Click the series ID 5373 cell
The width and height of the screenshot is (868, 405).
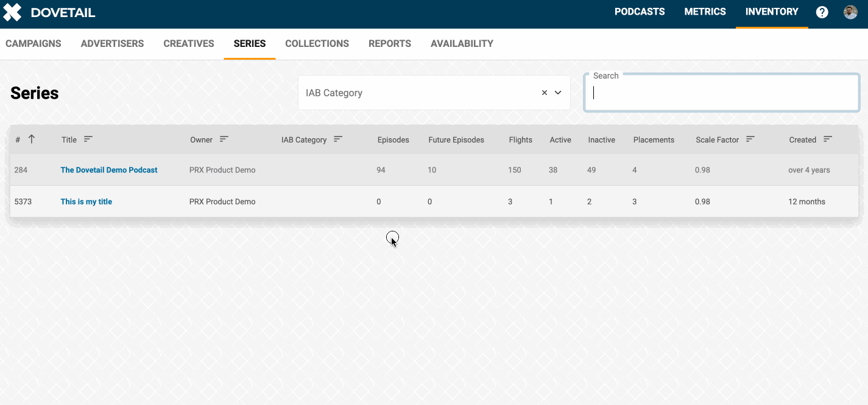tap(23, 202)
